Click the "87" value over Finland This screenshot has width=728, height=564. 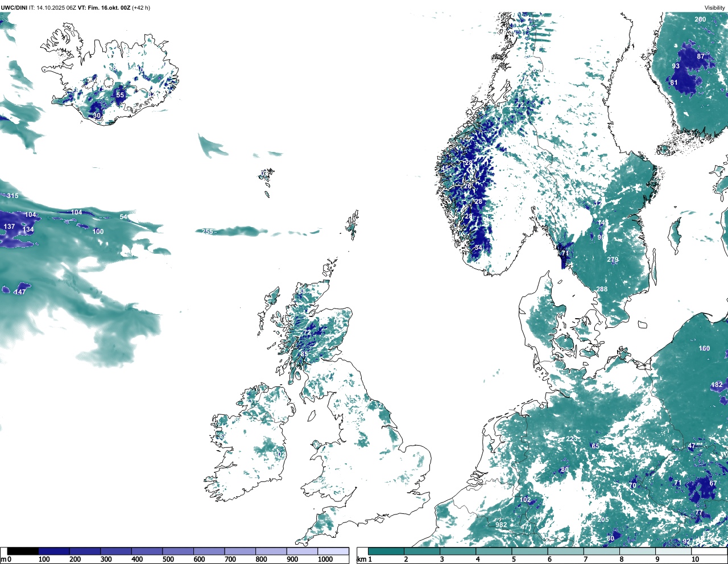click(701, 56)
